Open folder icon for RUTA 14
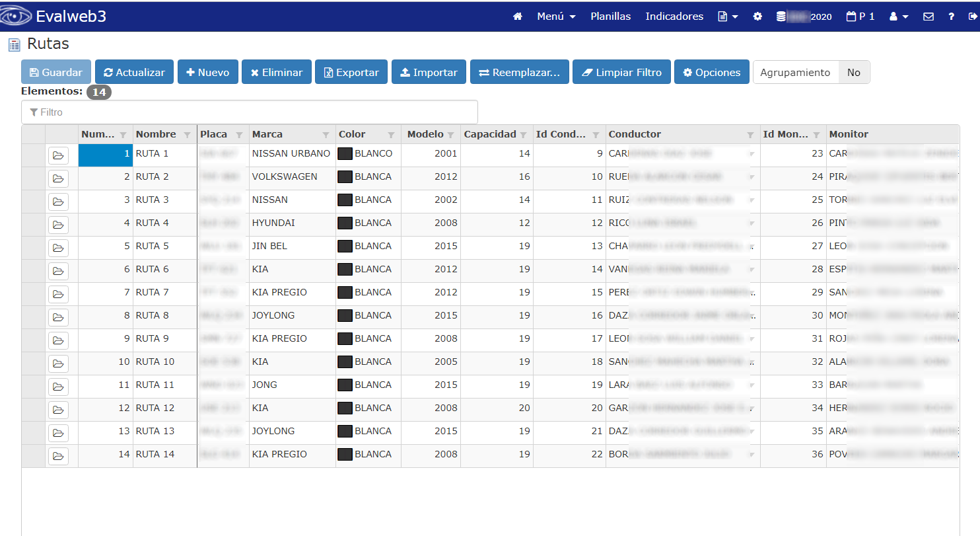This screenshot has height=536, width=980. [x=58, y=457]
